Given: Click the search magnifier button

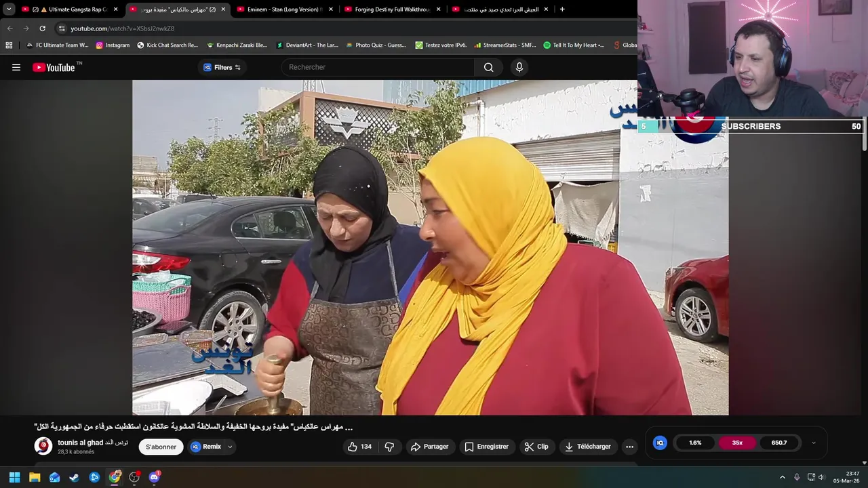Looking at the screenshot, I should [x=488, y=67].
